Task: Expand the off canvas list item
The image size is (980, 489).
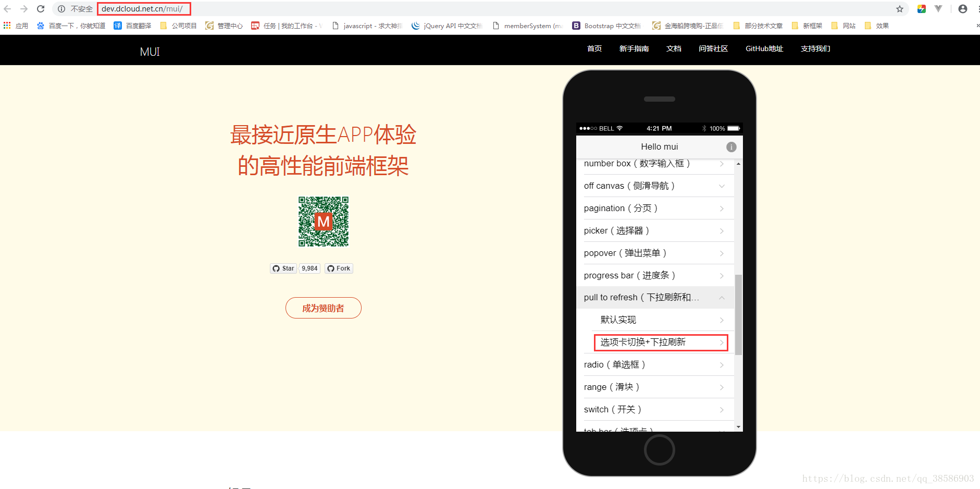Action: (655, 186)
